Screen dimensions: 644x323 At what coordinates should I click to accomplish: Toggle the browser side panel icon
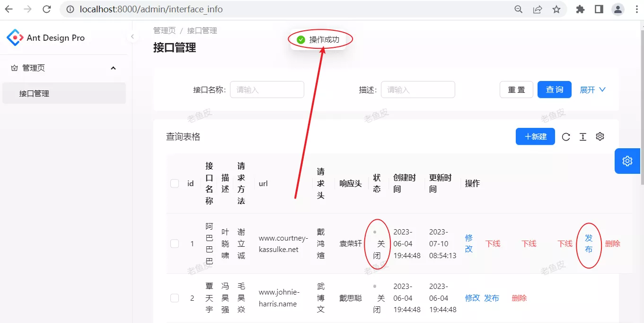tap(599, 9)
